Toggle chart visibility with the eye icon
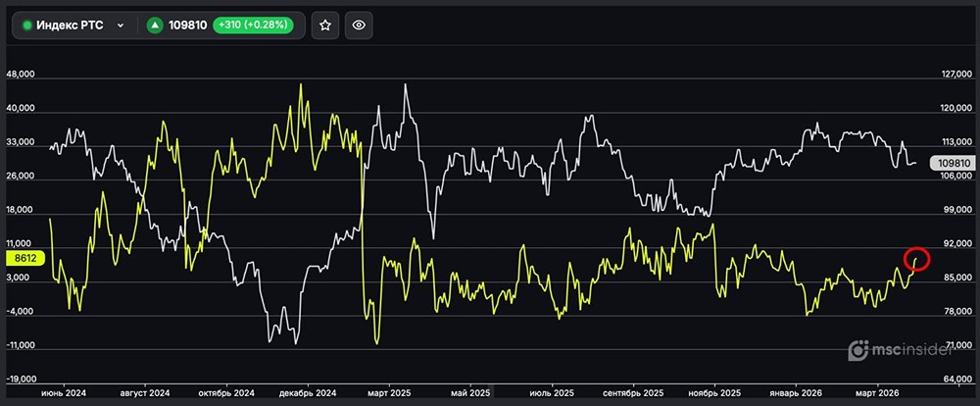This screenshot has width=980, height=406. pos(359,25)
